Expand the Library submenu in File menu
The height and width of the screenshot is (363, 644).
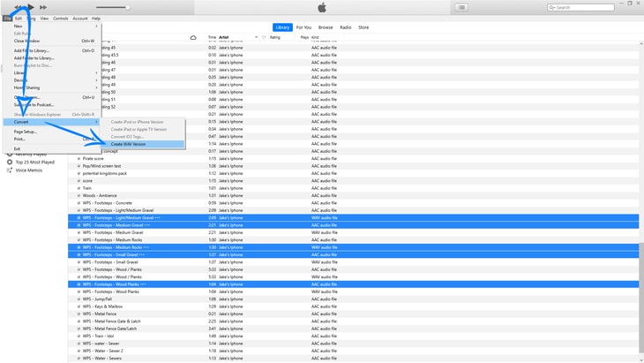click(96, 73)
